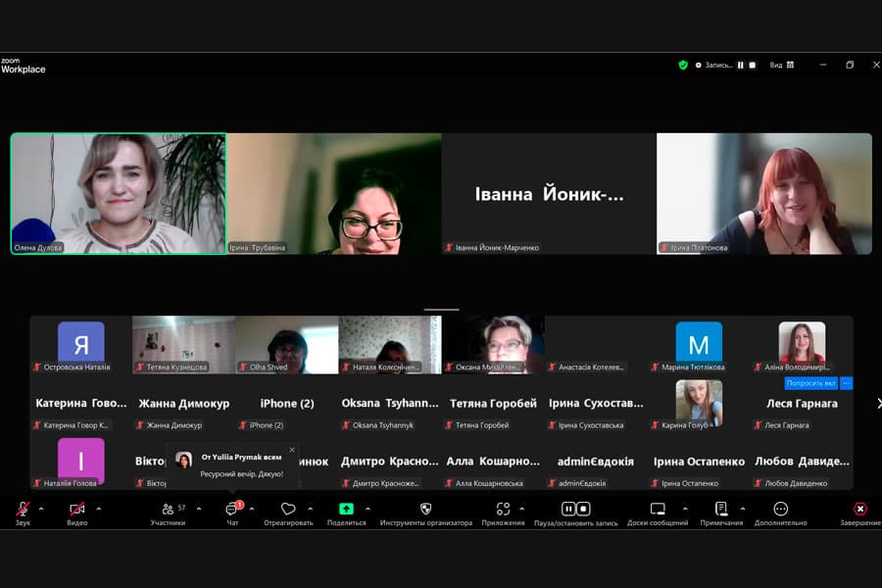Screen dimensions: 882x588
Task: Turn on camera with the Видео button
Action: [76, 511]
